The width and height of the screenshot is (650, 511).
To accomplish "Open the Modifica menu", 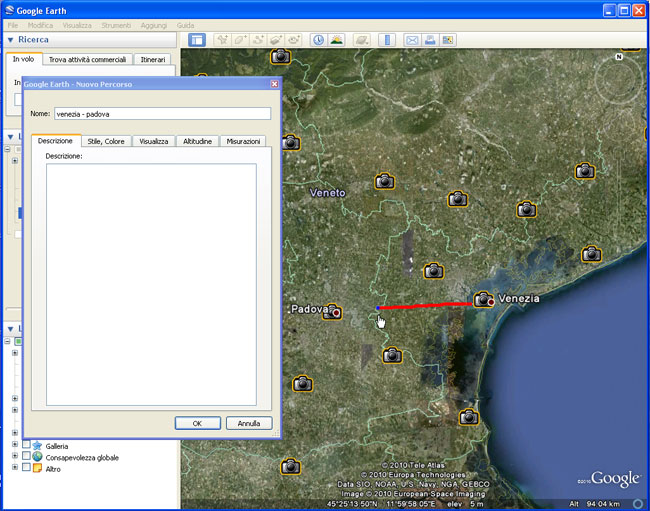I will pos(40,25).
